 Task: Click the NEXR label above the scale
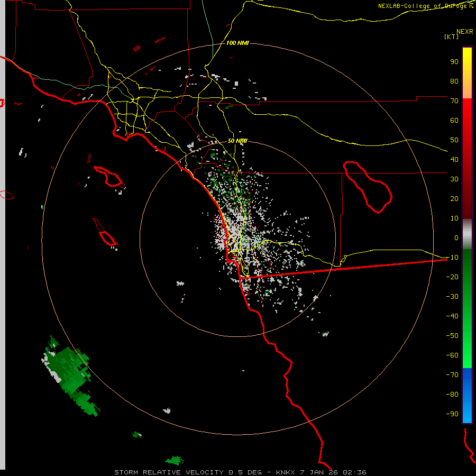tap(465, 32)
